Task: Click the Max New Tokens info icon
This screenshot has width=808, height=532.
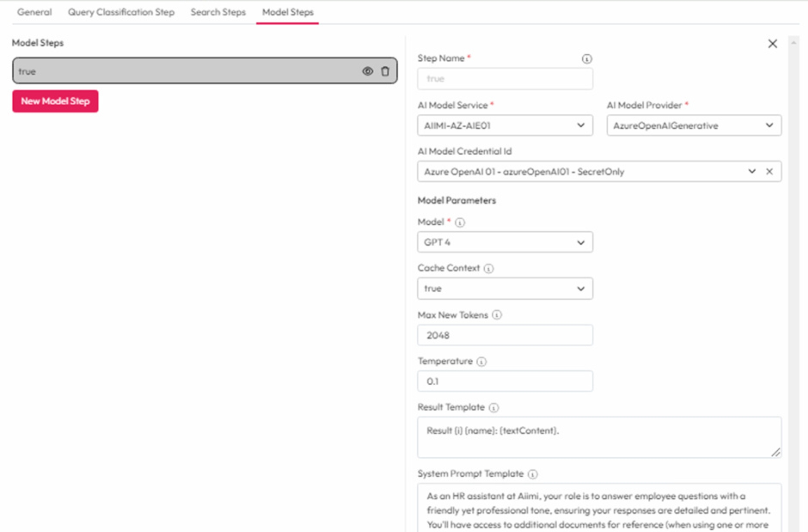Action: [x=497, y=315]
